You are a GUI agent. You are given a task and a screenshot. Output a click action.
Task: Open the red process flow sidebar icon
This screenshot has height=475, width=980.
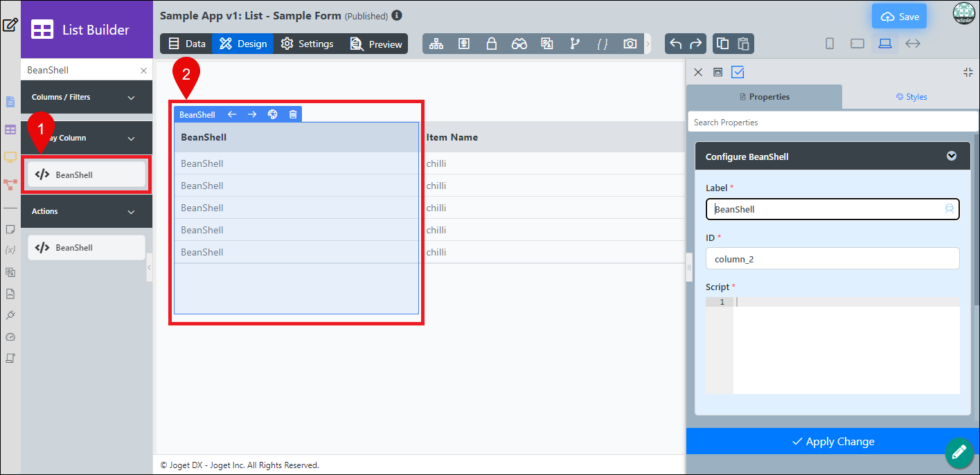tap(10, 185)
